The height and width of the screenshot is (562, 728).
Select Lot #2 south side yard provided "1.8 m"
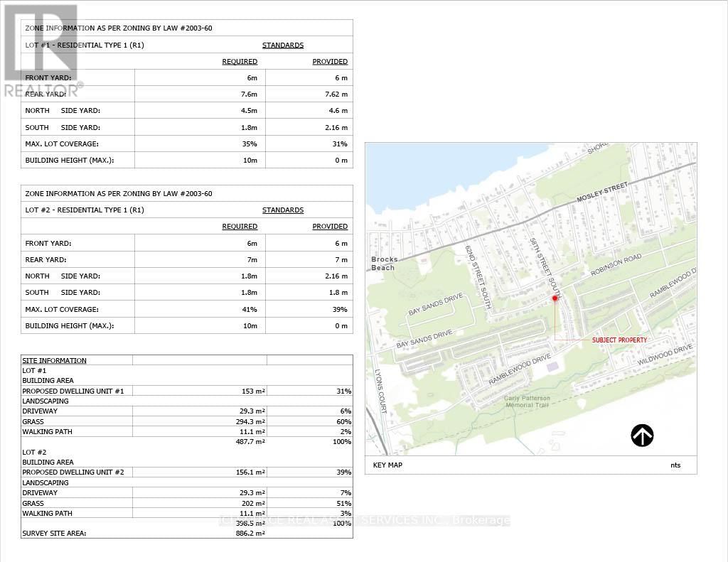coord(338,293)
